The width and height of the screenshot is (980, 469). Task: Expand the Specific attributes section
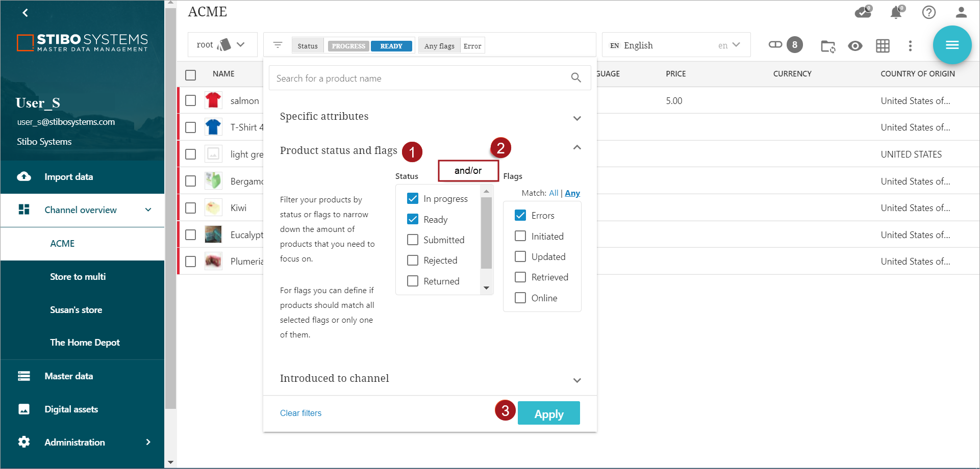click(577, 118)
